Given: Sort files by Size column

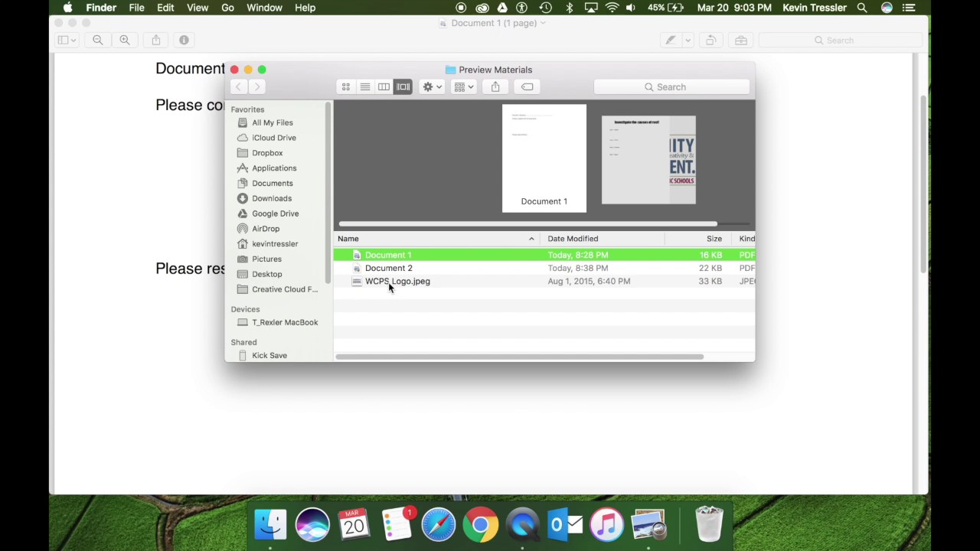Looking at the screenshot, I should pos(698,239).
